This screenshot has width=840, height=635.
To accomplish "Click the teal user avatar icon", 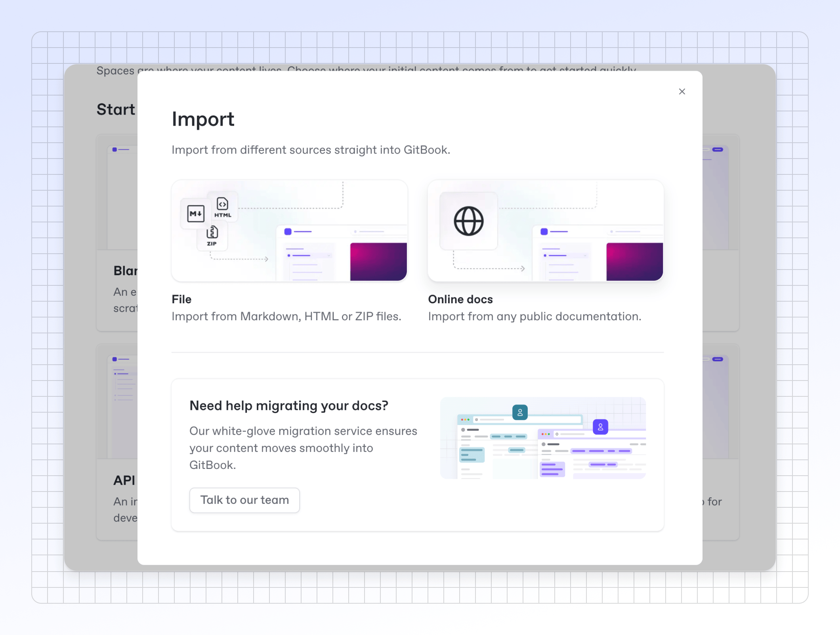I will pyautogui.click(x=520, y=412).
